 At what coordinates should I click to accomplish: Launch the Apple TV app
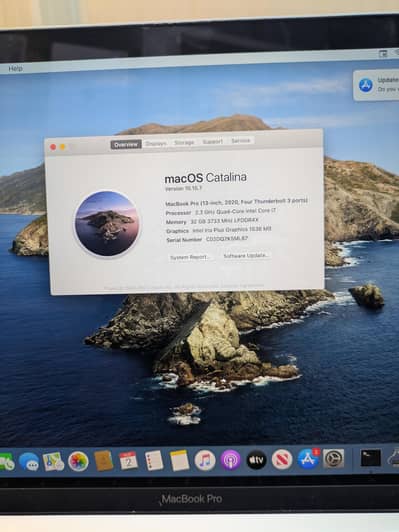(256, 460)
